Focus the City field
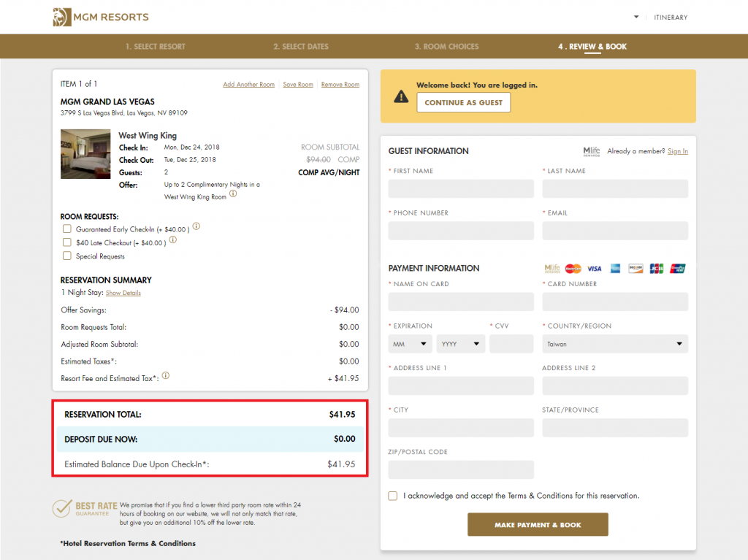 (x=461, y=428)
